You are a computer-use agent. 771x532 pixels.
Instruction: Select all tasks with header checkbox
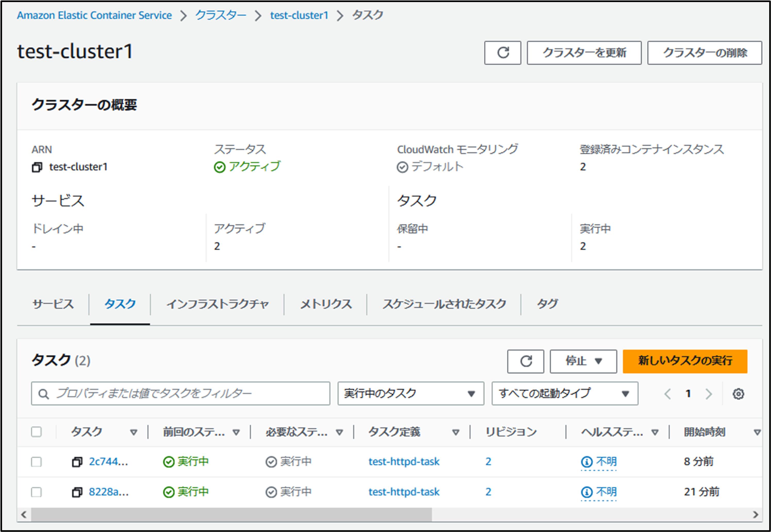coord(36,432)
